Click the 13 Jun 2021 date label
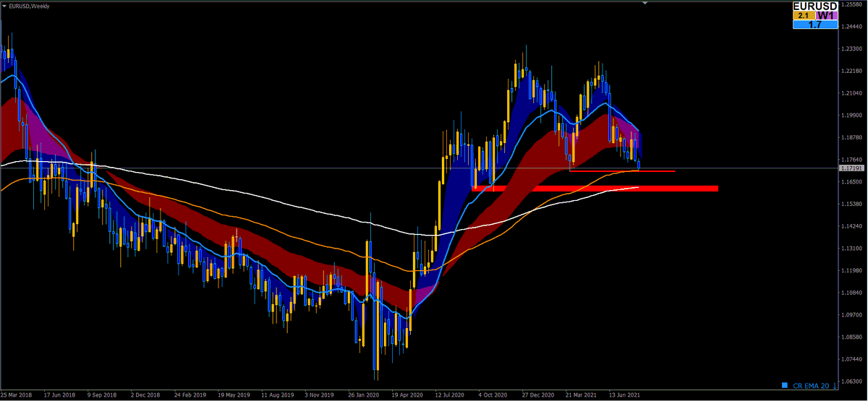The image size is (868, 401). 623,395
